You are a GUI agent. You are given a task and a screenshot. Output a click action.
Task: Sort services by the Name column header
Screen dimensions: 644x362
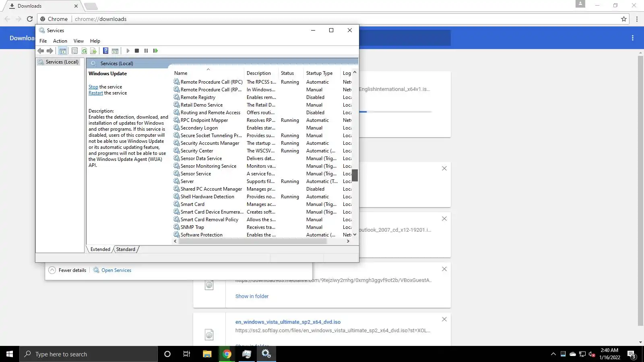[208, 73]
